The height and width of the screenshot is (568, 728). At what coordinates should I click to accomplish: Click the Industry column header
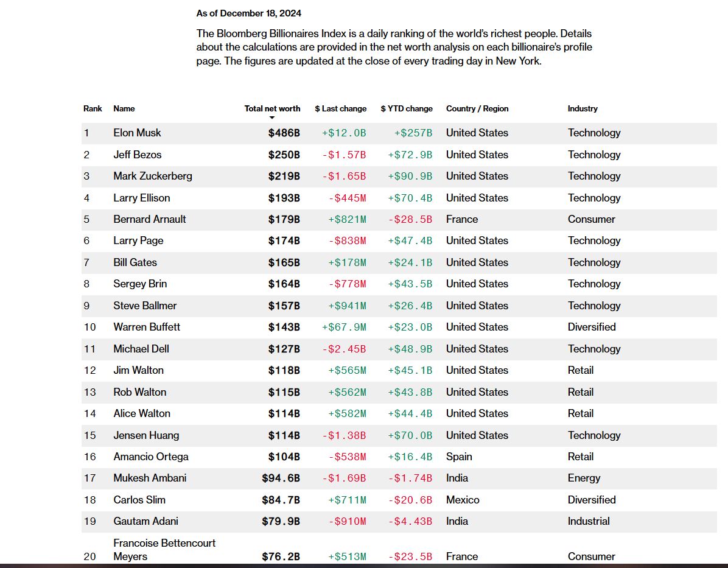point(583,108)
